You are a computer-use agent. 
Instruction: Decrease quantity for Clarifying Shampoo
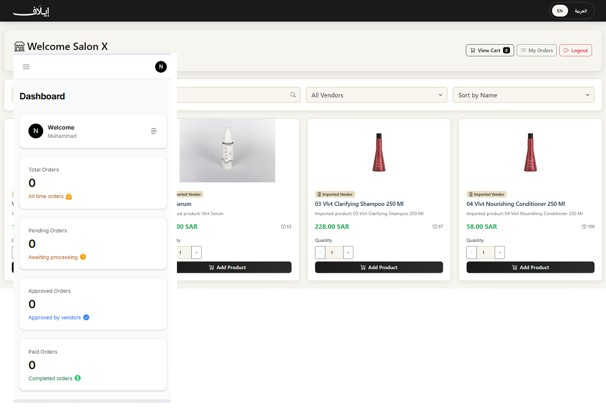tap(320, 252)
